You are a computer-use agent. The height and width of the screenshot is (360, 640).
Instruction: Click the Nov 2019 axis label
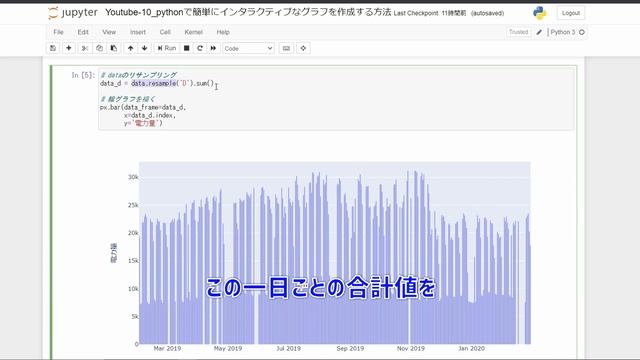tap(411, 349)
